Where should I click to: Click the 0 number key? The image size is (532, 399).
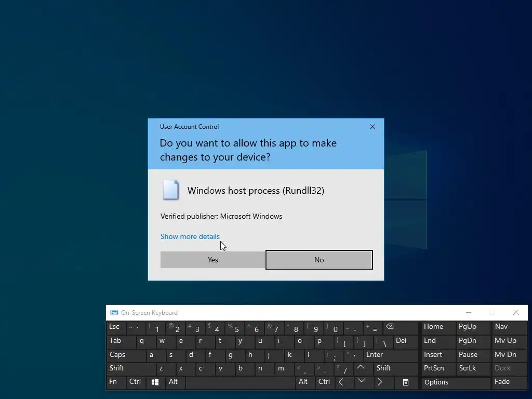[334, 328]
